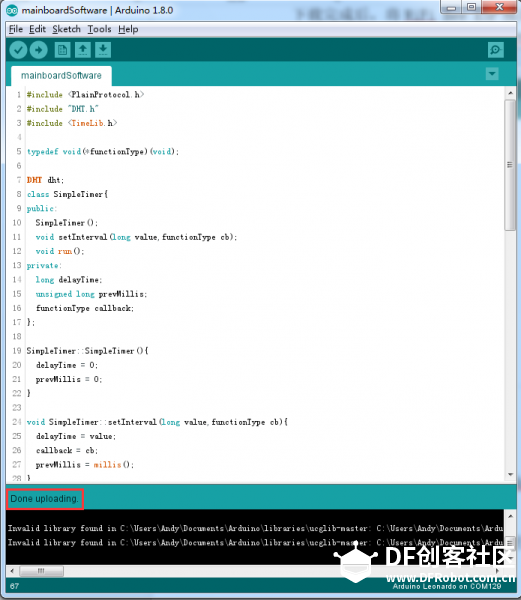Click the code editor scroll up arrow
This screenshot has height=600, width=521.
click(x=510, y=93)
